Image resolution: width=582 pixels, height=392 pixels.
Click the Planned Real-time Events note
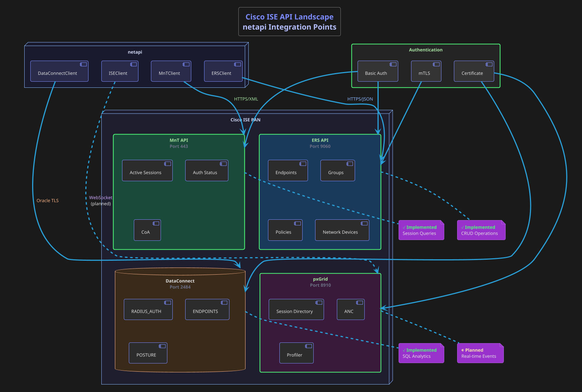(480, 353)
